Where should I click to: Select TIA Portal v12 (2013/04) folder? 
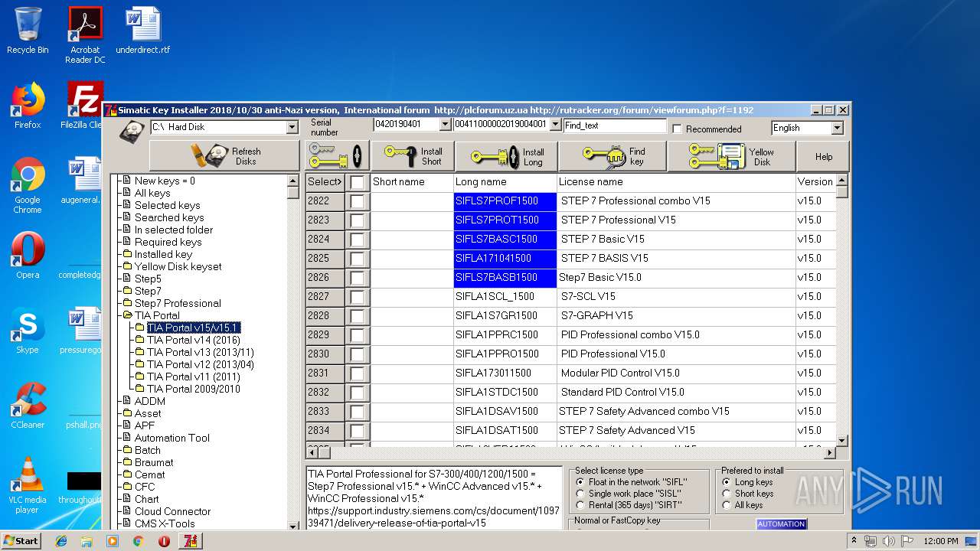pyautogui.click(x=201, y=364)
